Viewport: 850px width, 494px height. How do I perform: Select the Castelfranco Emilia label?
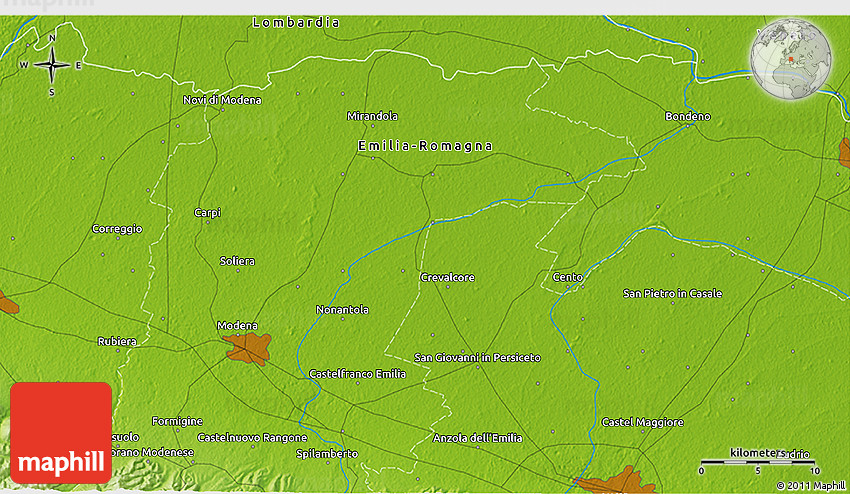pos(357,374)
